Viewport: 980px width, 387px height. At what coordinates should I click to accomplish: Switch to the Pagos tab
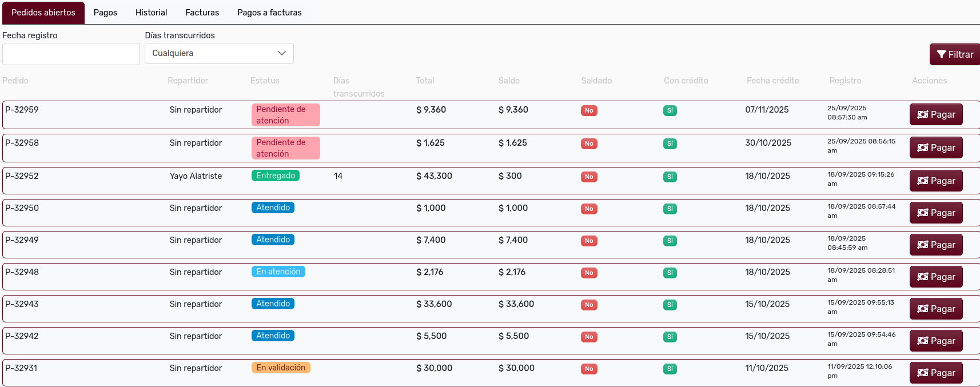105,13
